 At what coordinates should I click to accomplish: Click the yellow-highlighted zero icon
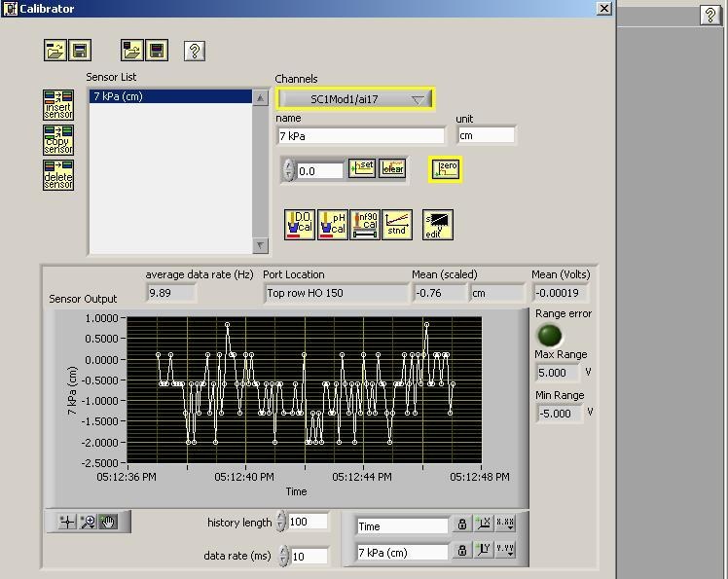coord(445,169)
